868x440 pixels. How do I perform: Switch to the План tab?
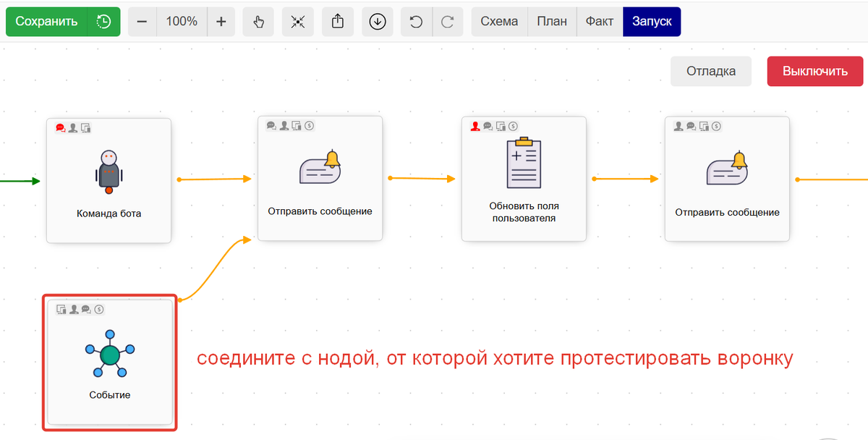(x=552, y=22)
